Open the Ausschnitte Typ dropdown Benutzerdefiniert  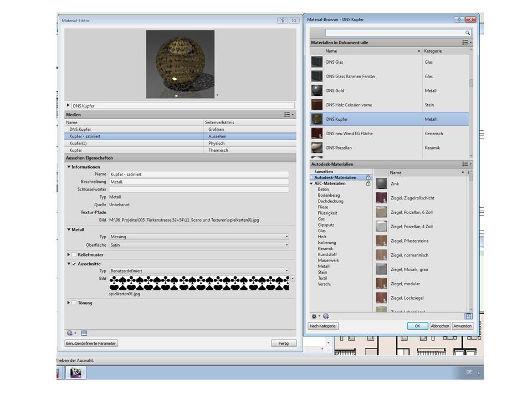(x=199, y=271)
